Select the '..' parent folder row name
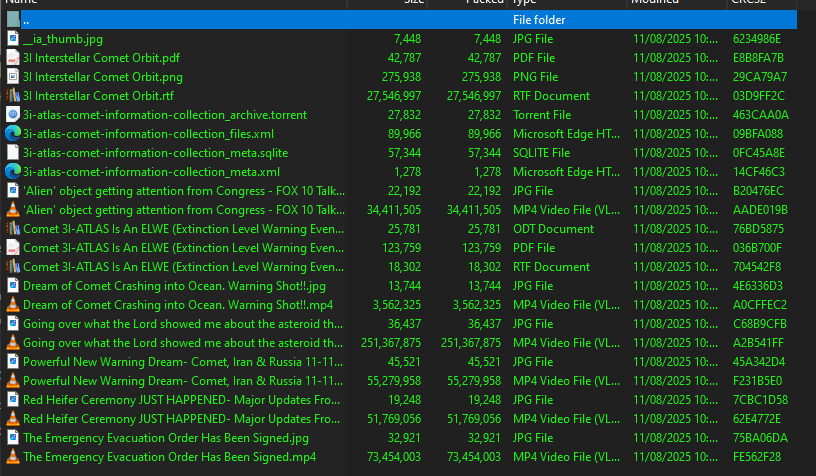This screenshot has height=476, width=816. [26, 20]
